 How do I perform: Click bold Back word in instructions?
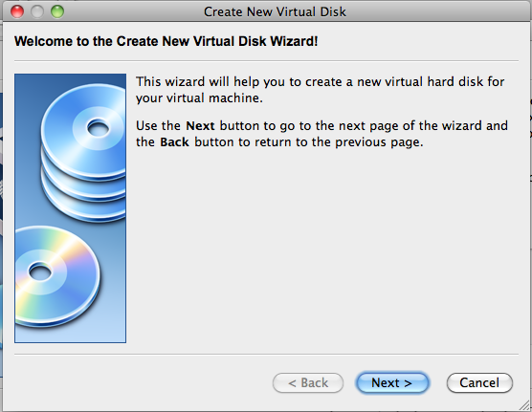click(174, 142)
